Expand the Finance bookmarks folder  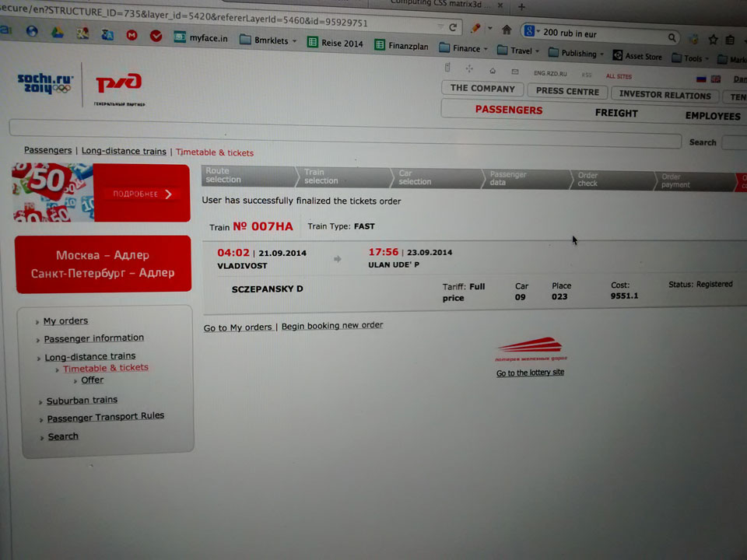click(x=464, y=48)
